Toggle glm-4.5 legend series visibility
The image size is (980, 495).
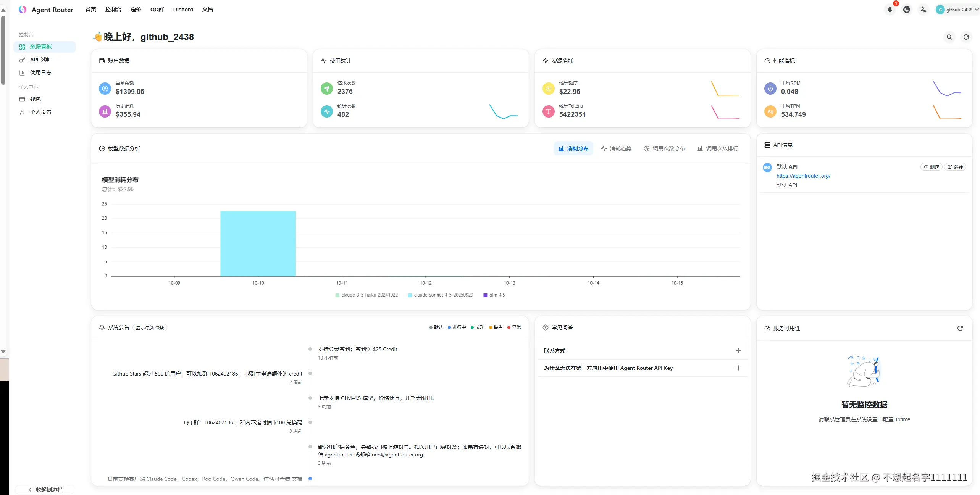(x=494, y=295)
